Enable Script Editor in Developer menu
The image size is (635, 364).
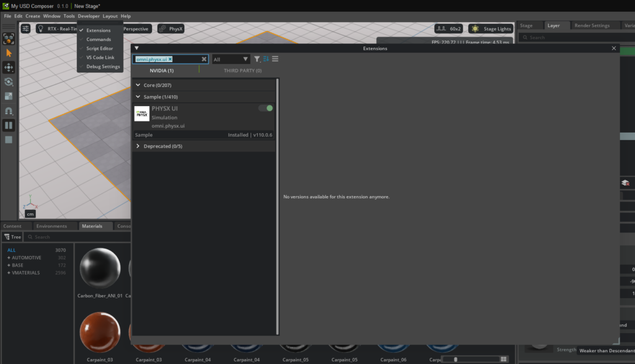[99, 48]
